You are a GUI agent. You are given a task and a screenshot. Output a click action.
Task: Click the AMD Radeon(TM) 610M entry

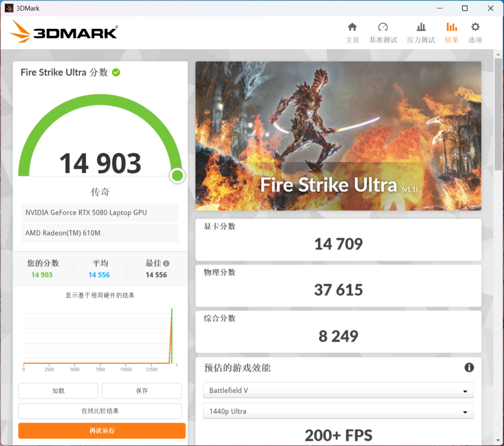click(x=100, y=233)
